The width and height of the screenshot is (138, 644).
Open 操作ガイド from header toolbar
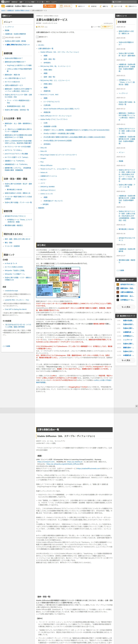tap(80, 6)
